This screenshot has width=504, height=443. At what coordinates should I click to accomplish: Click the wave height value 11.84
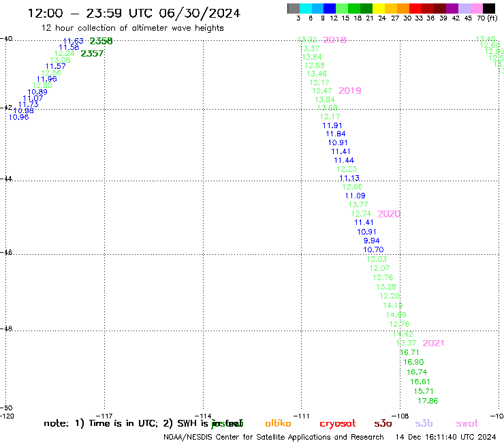pos(336,134)
